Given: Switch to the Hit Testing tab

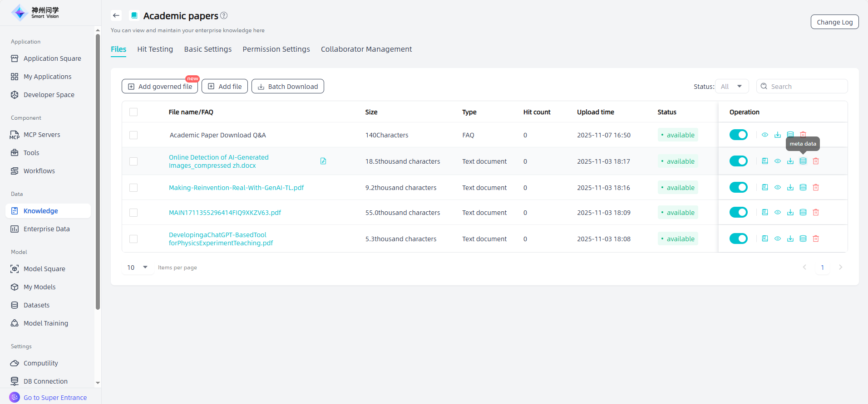Looking at the screenshot, I should pyautogui.click(x=155, y=49).
